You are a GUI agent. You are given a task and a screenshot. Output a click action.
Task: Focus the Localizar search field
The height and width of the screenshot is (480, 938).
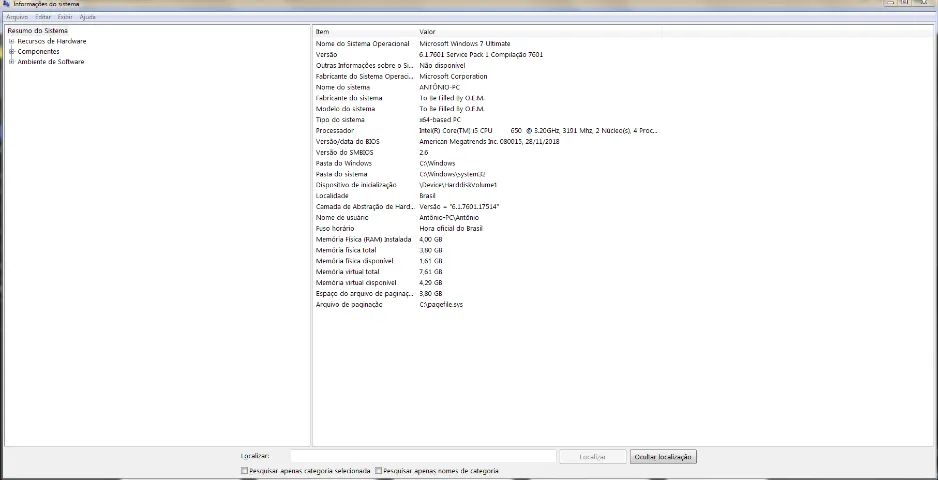(x=424, y=457)
